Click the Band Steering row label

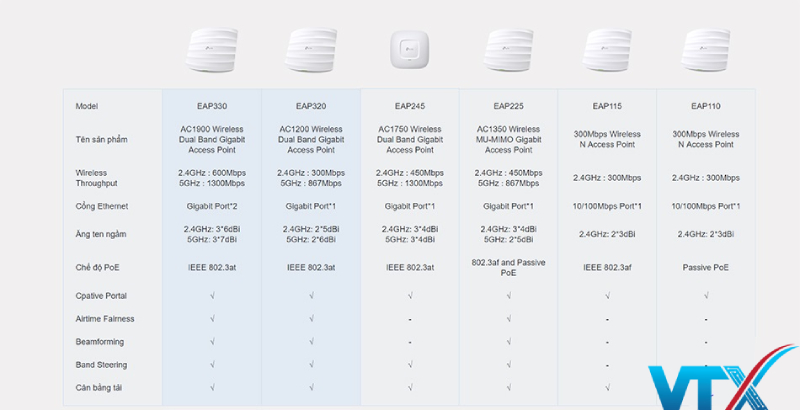tap(101, 365)
